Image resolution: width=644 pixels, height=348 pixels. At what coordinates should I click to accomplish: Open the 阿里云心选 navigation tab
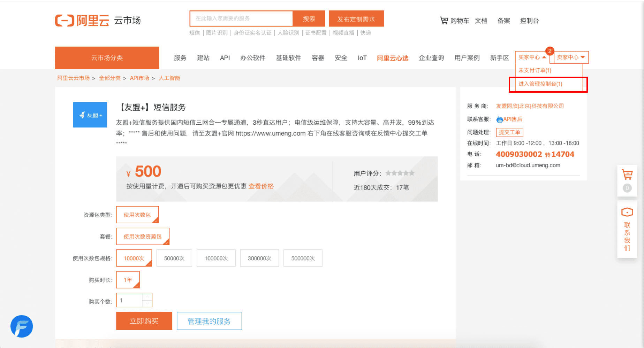(393, 58)
